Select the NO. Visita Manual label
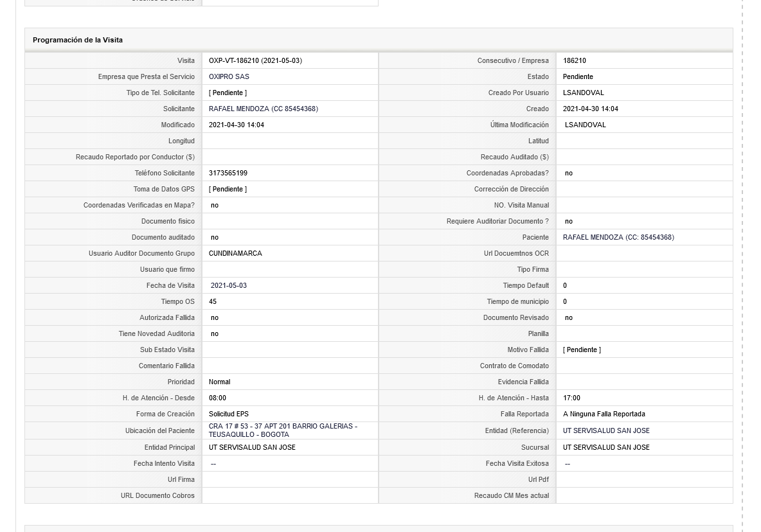761x532 pixels. 522,205
